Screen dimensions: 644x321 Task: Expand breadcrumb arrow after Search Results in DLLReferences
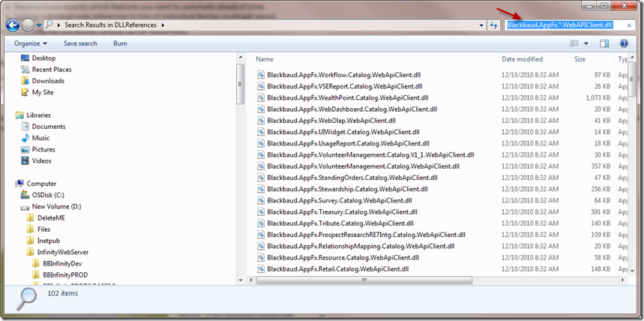tap(163, 25)
